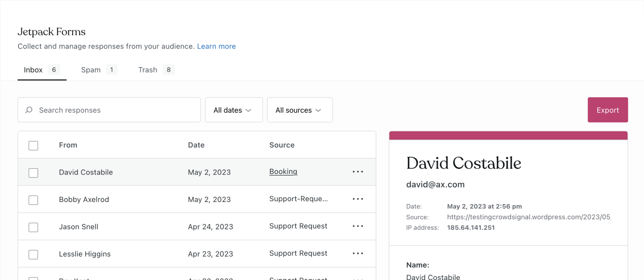Screen dimensions: 644x280
Task: Open actions menu for Lesslie Higgins
Action: (358, 253)
